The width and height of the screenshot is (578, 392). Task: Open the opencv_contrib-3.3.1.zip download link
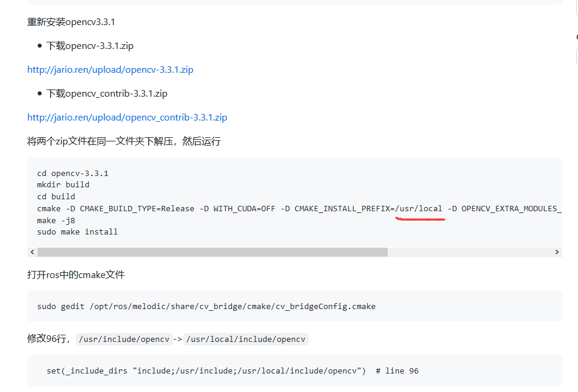[x=127, y=118]
